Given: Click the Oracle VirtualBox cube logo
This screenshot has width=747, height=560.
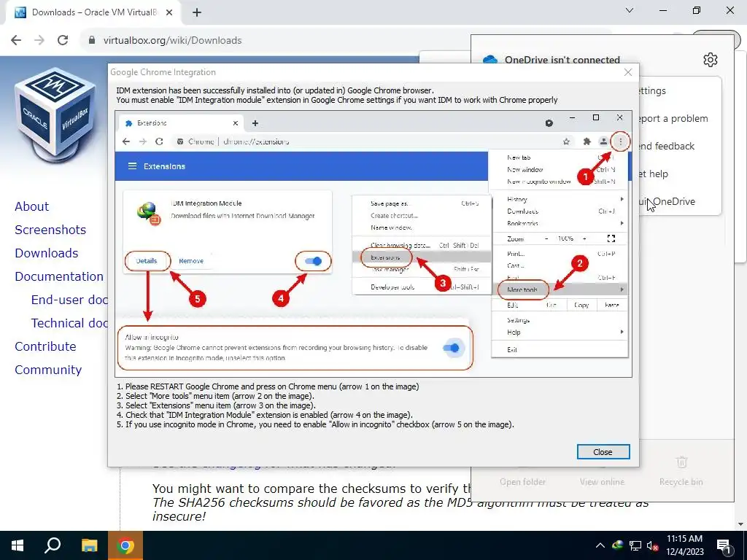Looking at the screenshot, I should pos(55,116).
